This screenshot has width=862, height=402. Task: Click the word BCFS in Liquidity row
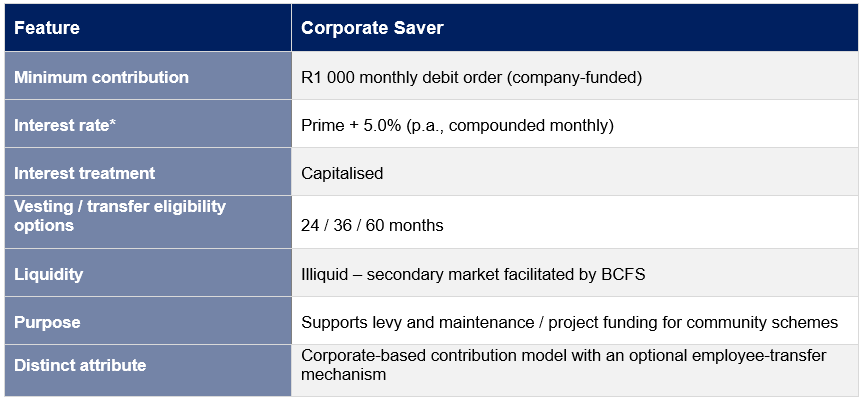tap(624, 274)
